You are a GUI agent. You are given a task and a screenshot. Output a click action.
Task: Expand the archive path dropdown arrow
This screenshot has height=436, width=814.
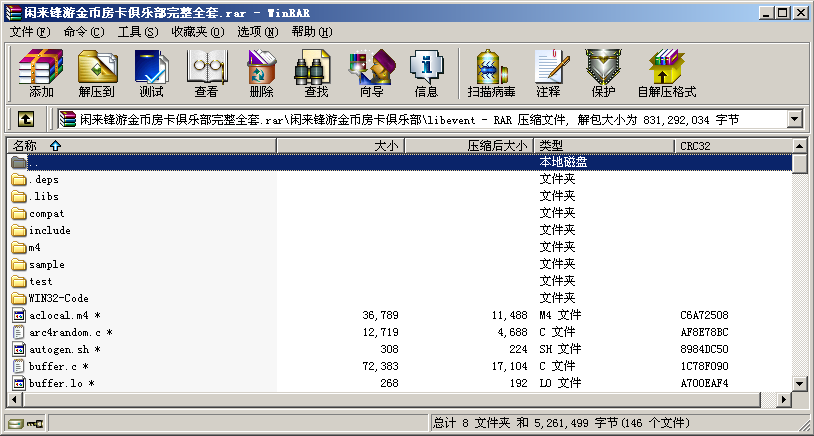795,120
